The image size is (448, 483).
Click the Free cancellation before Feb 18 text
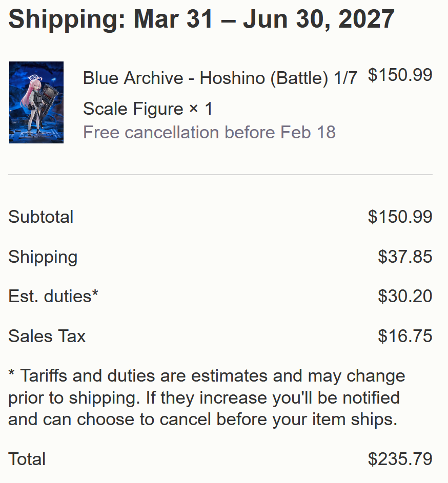pyautogui.click(x=209, y=133)
